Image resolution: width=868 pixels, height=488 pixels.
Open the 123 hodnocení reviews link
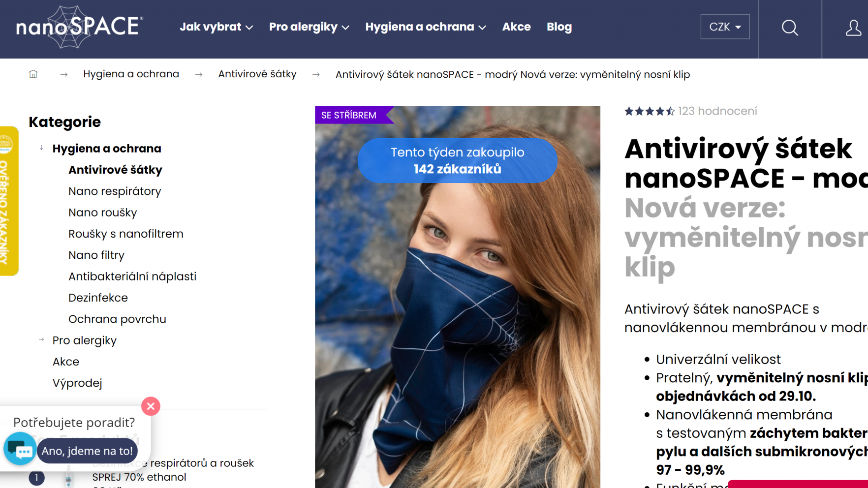tap(717, 111)
